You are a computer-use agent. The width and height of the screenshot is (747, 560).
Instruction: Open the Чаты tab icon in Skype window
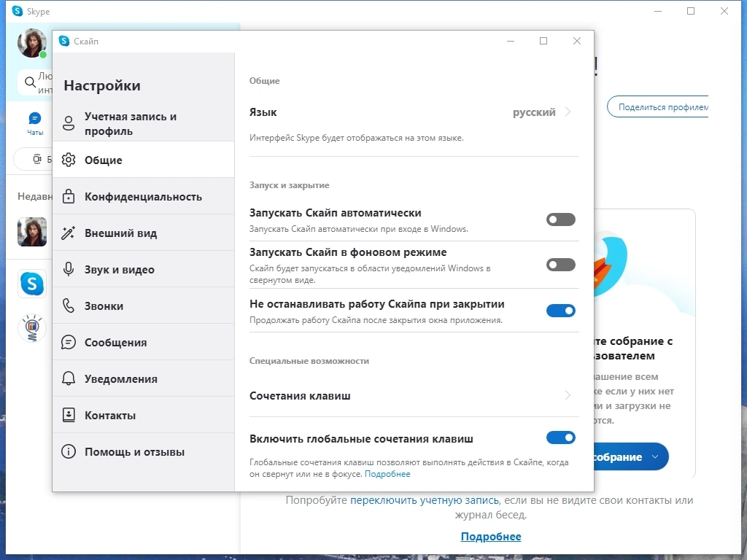(35, 123)
